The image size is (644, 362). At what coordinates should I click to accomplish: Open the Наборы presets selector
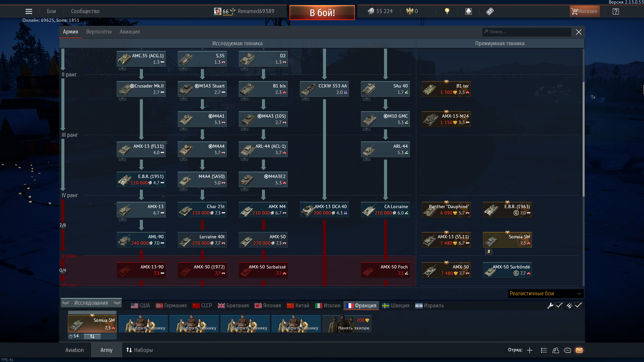tap(140, 350)
